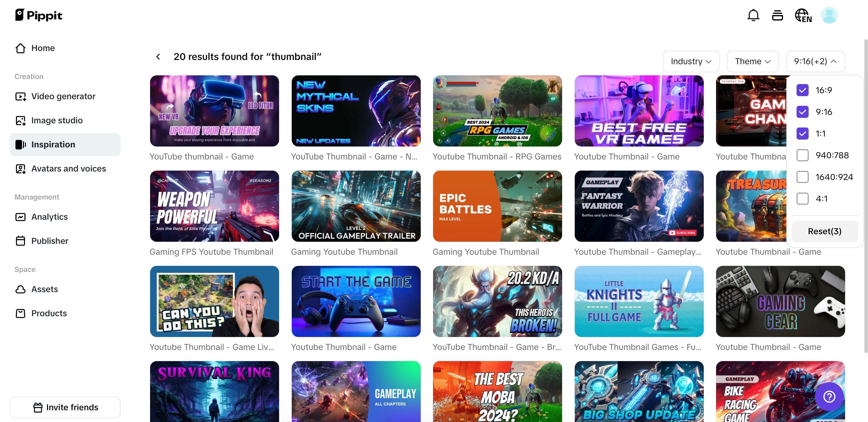
Task: Open the Assets space
Action: (x=45, y=289)
